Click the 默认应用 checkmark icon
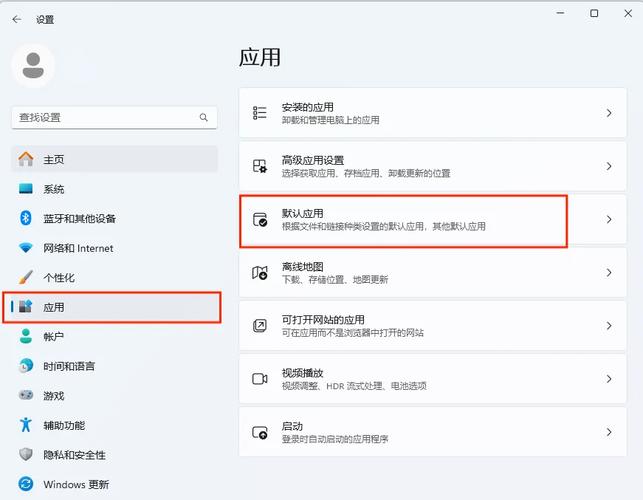The image size is (643, 500). pyautogui.click(x=260, y=219)
